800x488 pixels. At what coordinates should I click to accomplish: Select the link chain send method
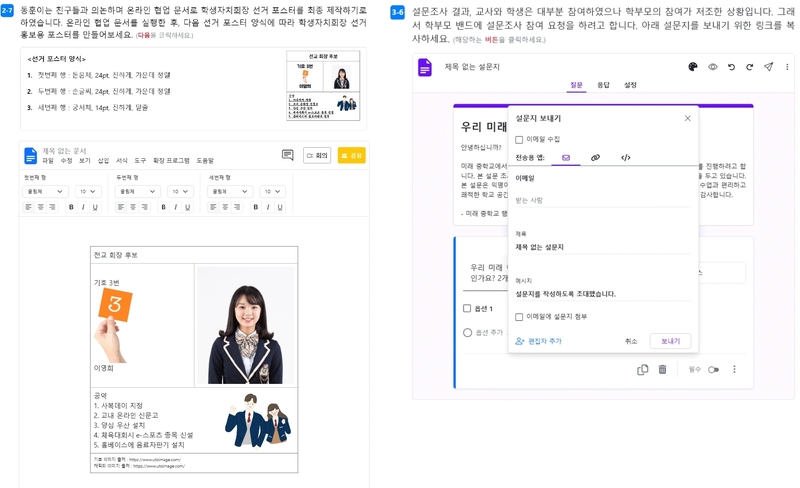click(595, 158)
